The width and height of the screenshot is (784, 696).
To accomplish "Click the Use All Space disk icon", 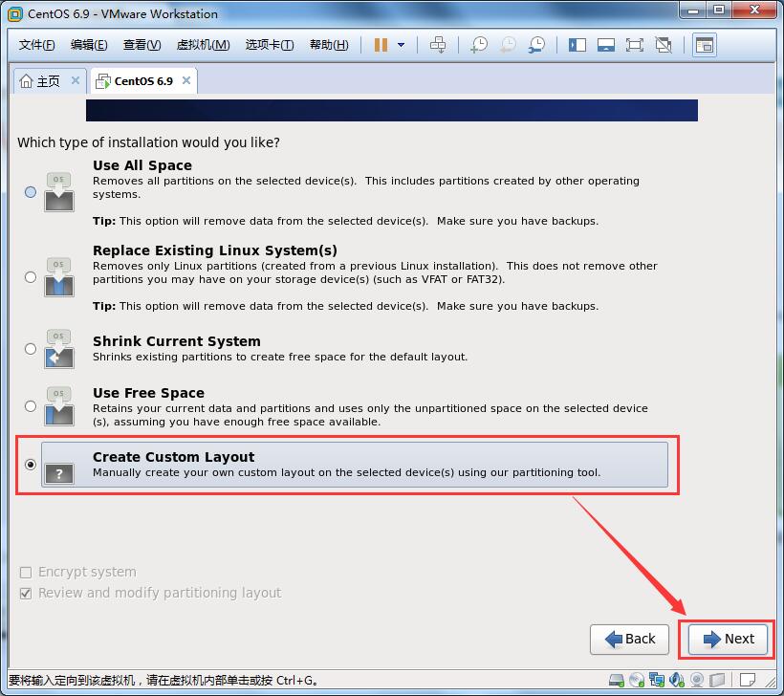I will [x=59, y=192].
